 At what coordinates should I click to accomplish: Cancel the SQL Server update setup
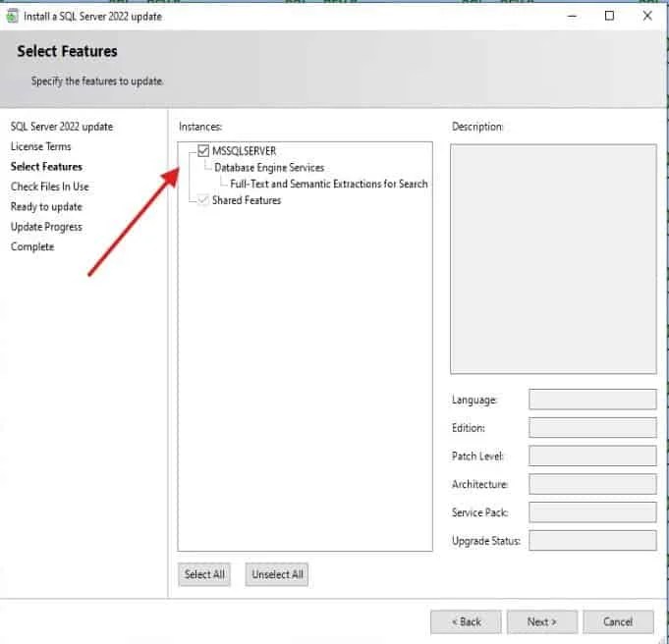tap(618, 622)
